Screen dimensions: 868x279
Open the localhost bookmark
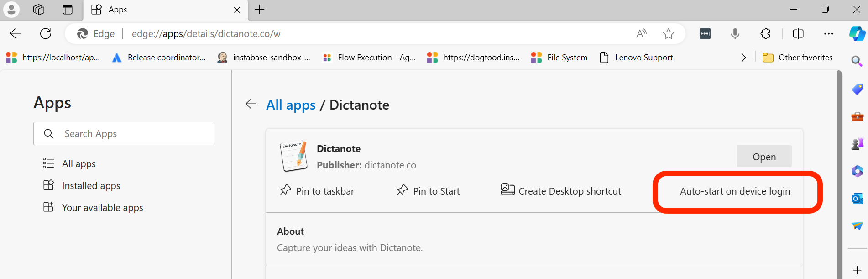click(x=53, y=58)
